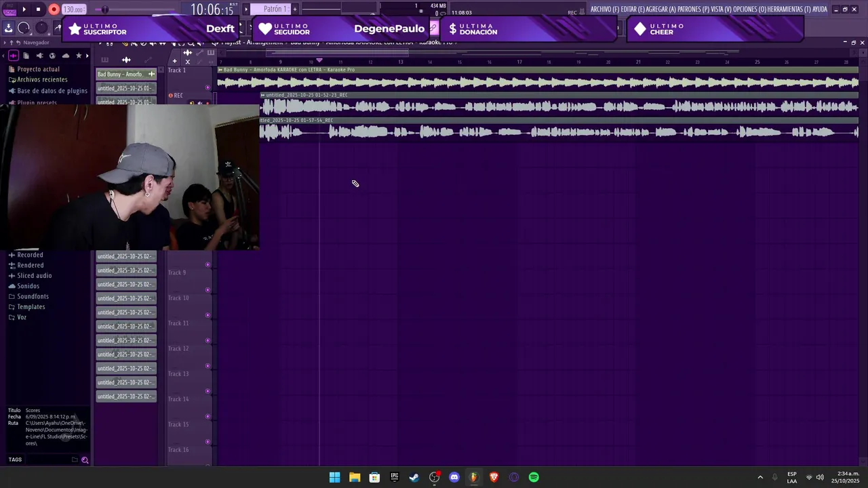Select Bad Bunny - Amorfo... in the picker
Screen dimensions: 868x488
(126, 74)
